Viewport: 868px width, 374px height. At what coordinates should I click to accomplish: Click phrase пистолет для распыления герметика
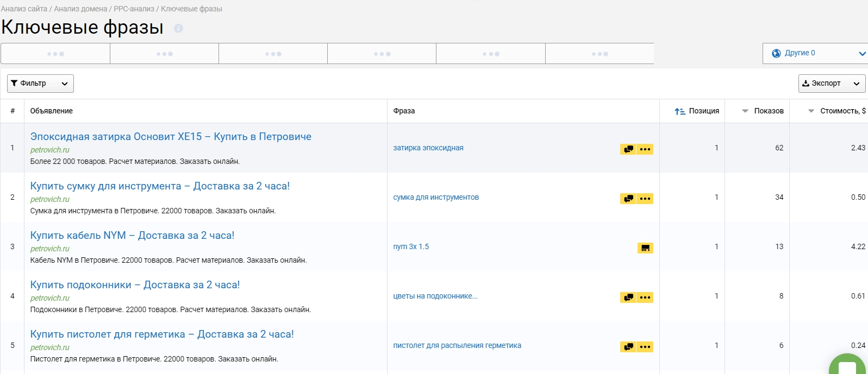coord(457,345)
